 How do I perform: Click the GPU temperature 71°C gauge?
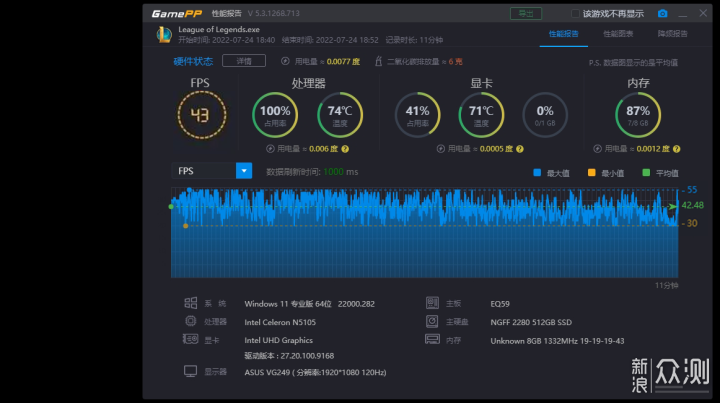pos(481,115)
